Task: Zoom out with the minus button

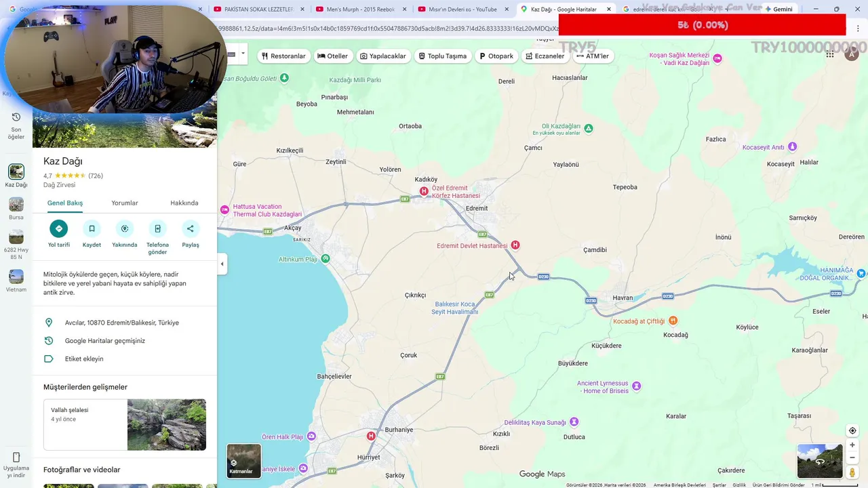Action: 852,457
